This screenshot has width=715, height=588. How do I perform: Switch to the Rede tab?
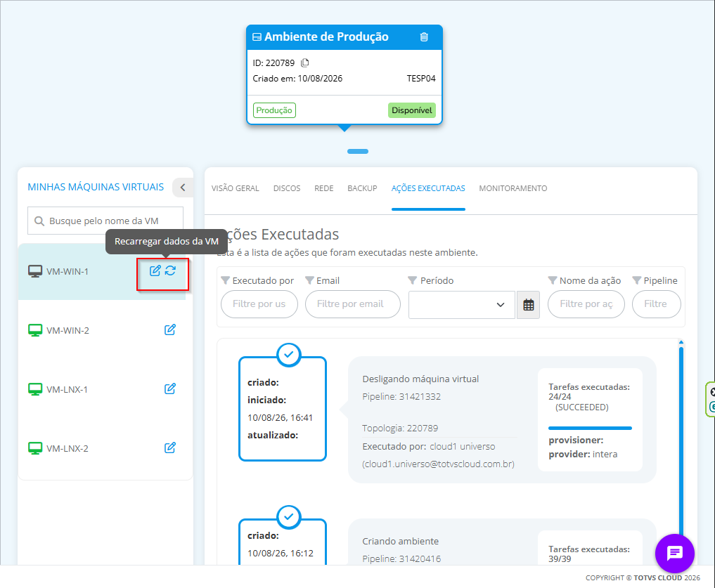click(324, 188)
